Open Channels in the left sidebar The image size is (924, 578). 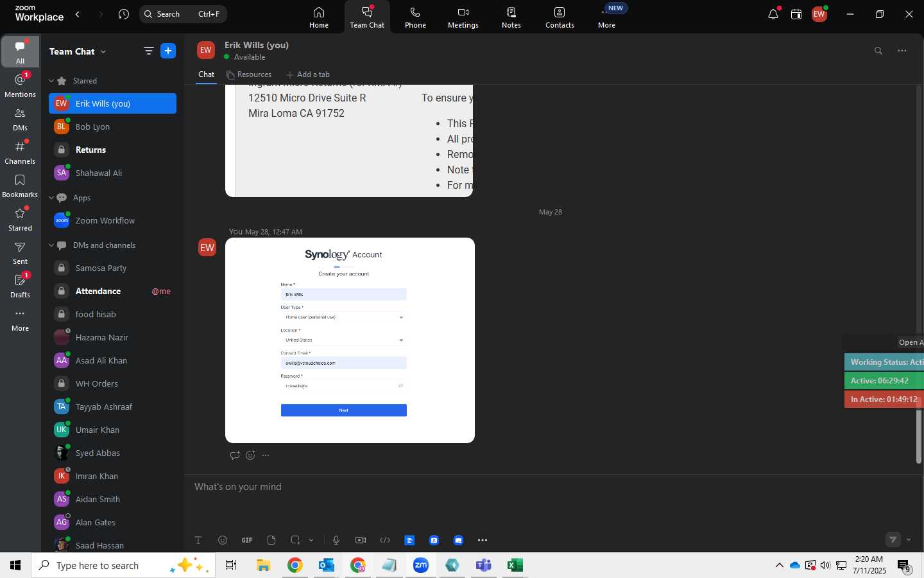coord(21,152)
